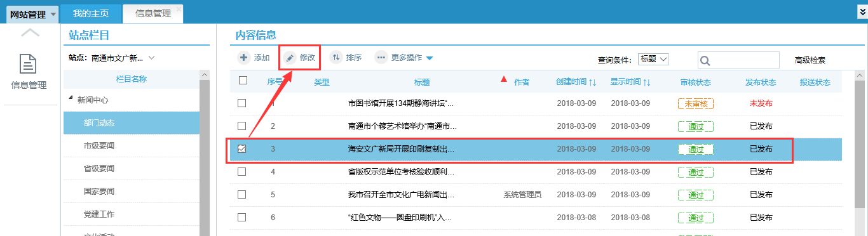This screenshot has height=236, width=868.
Task: Click the 排序 sort arrows icon
Action: (336, 58)
